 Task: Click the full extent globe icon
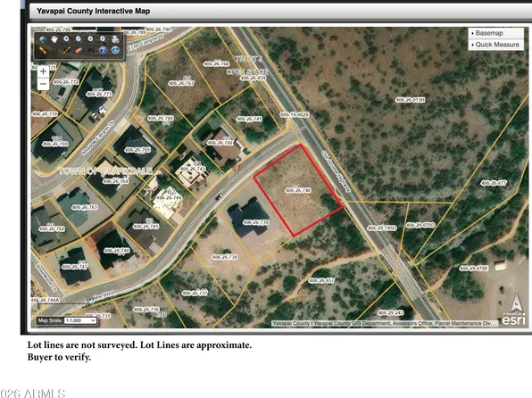(43, 39)
